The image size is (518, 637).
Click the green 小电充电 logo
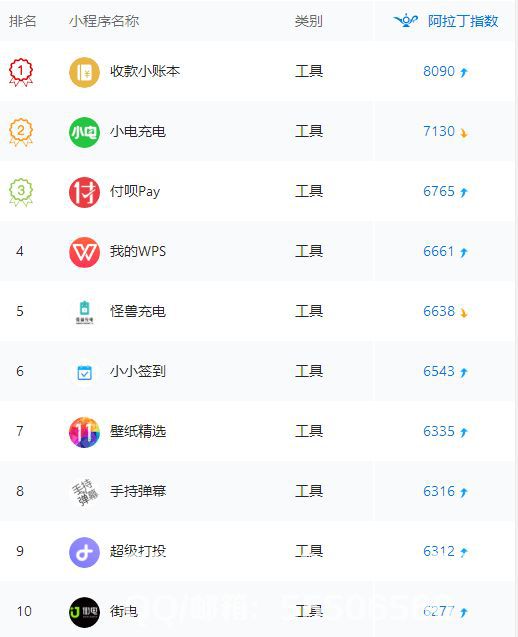point(84,132)
